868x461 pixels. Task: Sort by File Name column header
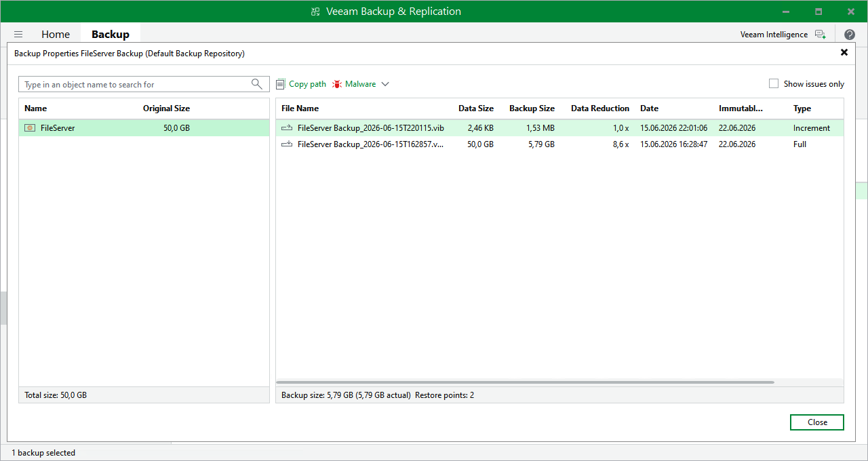[x=300, y=108]
